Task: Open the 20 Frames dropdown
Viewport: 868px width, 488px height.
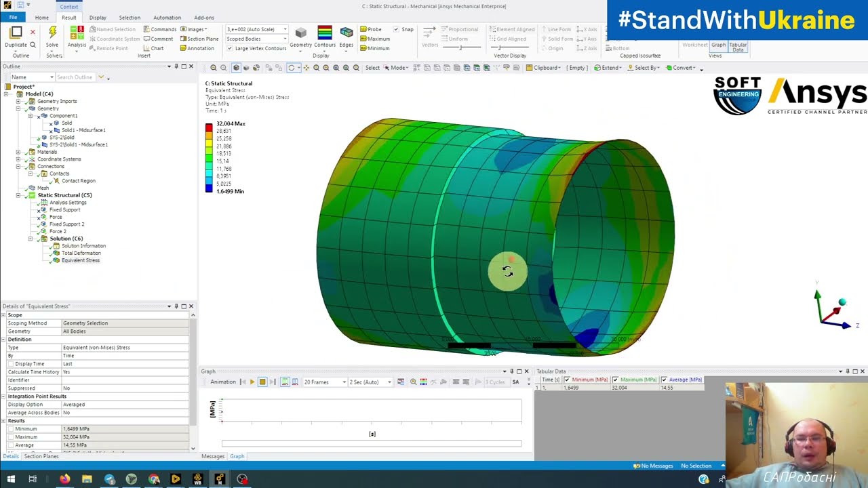Action: [x=321, y=382]
